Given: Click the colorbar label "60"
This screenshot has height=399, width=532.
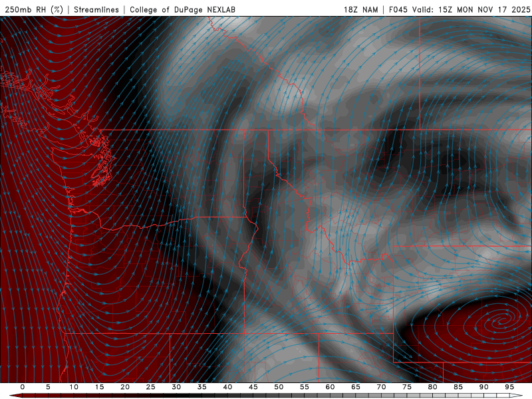Looking at the screenshot, I should 330,387.
